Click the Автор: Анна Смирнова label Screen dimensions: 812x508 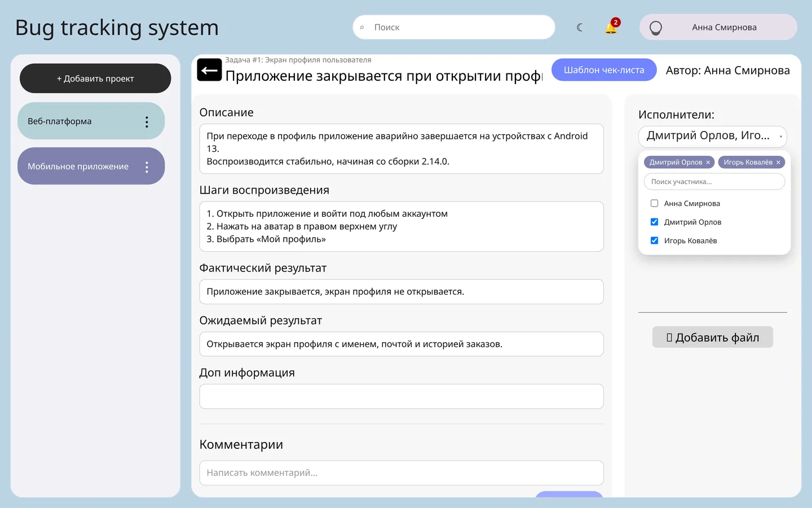tap(727, 71)
